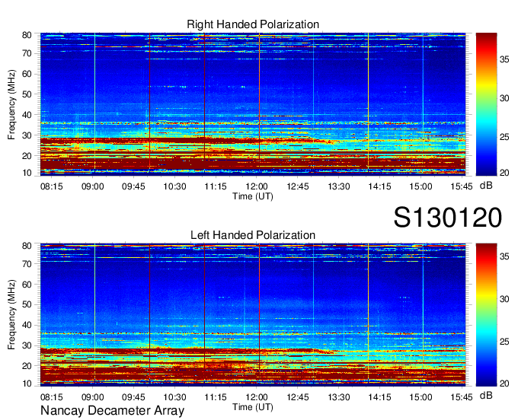Click "15:00" time tick on Right Handed plot

click(x=420, y=186)
